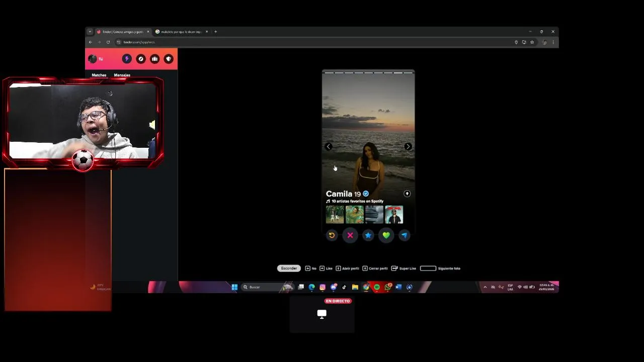Click the Siguiente foto spacebar hint

click(440, 268)
